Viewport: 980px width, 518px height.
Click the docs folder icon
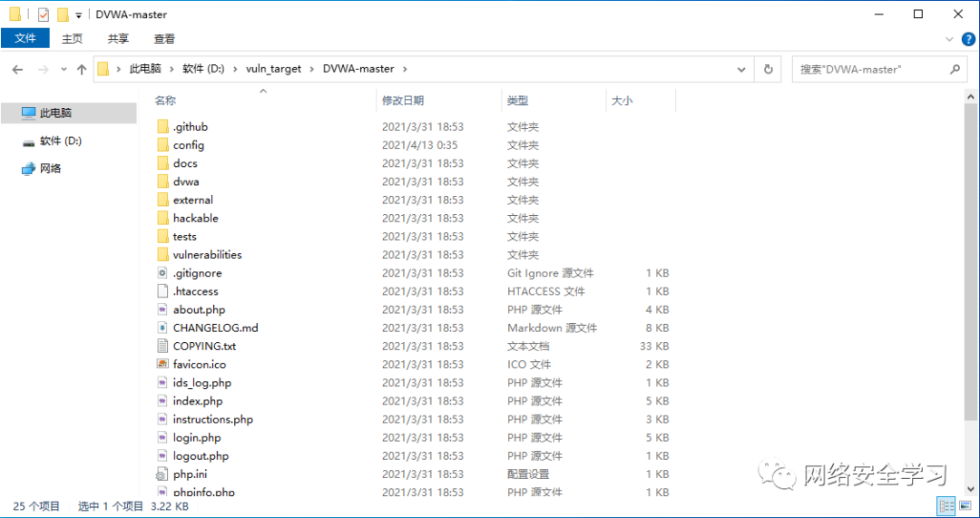point(162,163)
